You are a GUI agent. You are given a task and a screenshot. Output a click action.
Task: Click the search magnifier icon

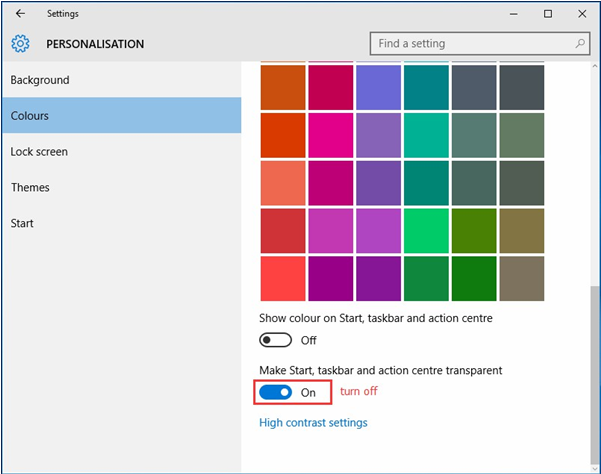(580, 43)
